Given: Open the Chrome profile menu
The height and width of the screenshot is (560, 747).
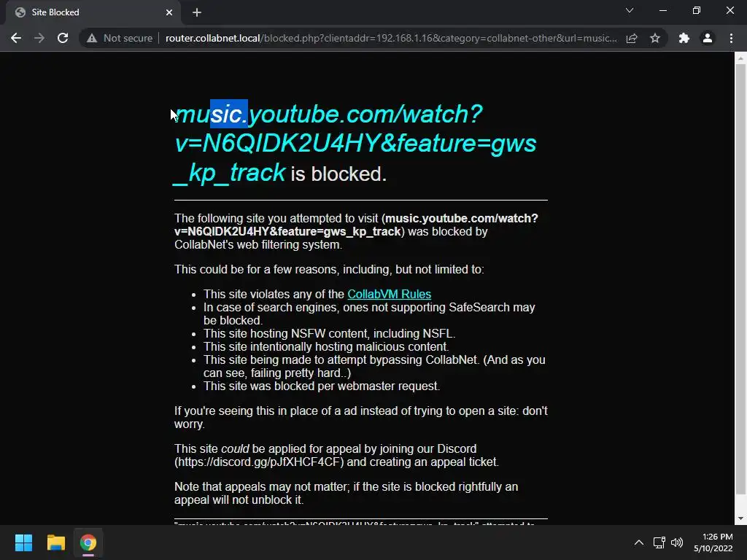Looking at the screenshot, I should pos(708,38).
